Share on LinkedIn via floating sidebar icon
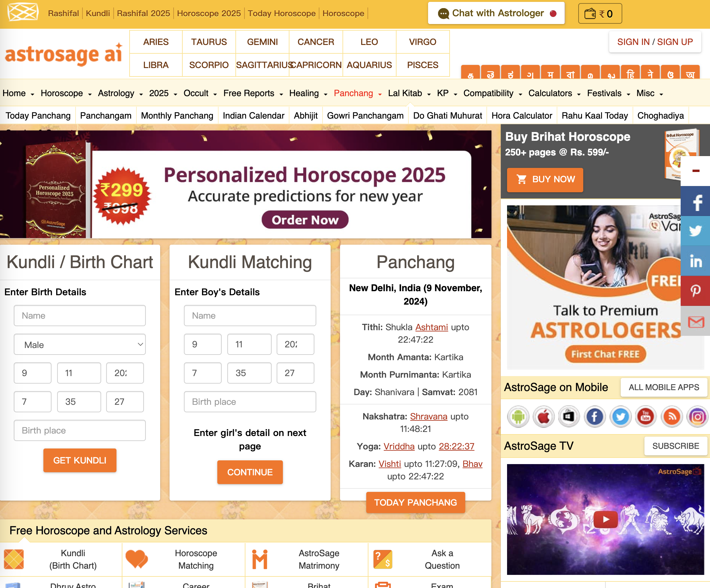Image resolution: width=710 pixels, height=588 pixels. (696, 261)
